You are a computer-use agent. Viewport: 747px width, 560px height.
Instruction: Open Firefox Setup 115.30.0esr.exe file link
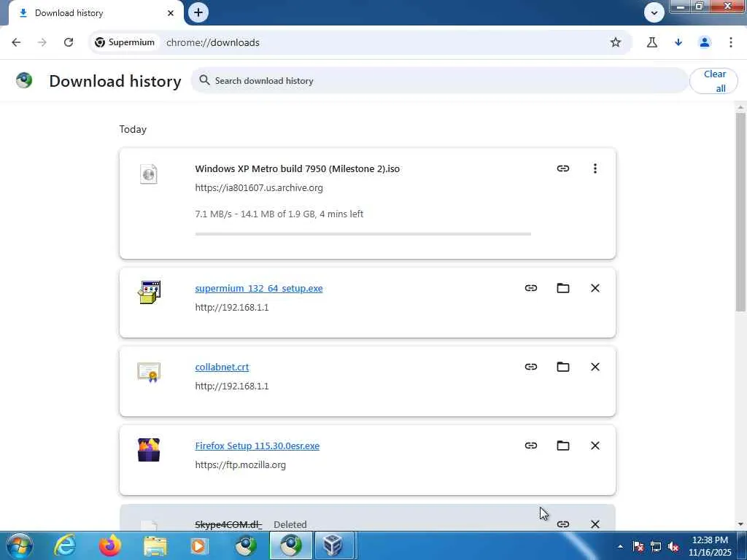click(258, 446)
